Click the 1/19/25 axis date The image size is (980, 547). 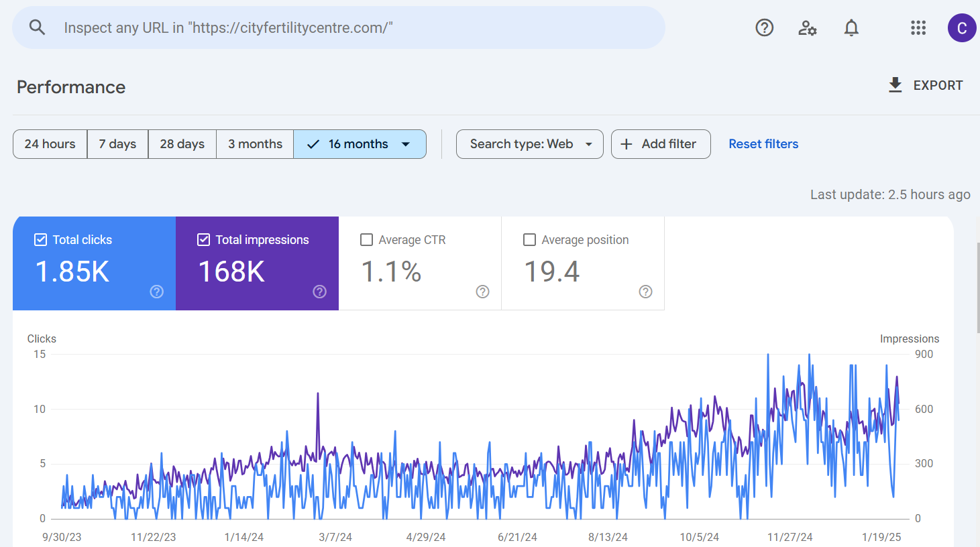pyautogui.click(x=881, y=537)
